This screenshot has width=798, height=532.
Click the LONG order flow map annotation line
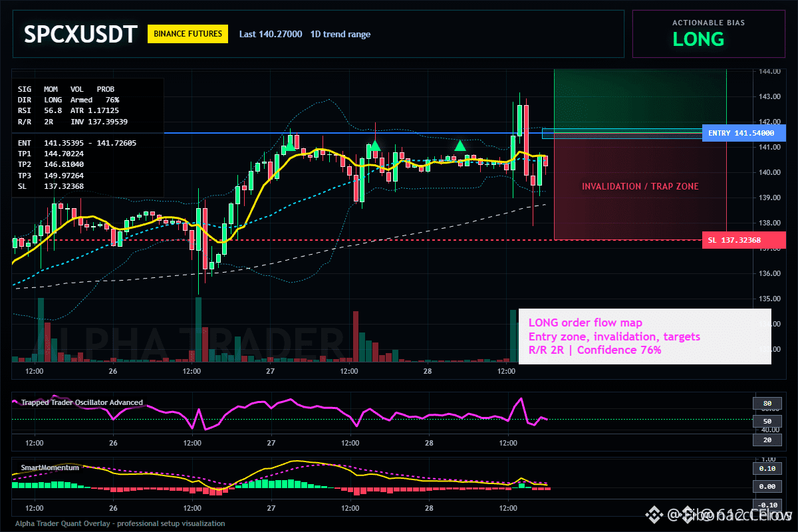pos(585,323)
